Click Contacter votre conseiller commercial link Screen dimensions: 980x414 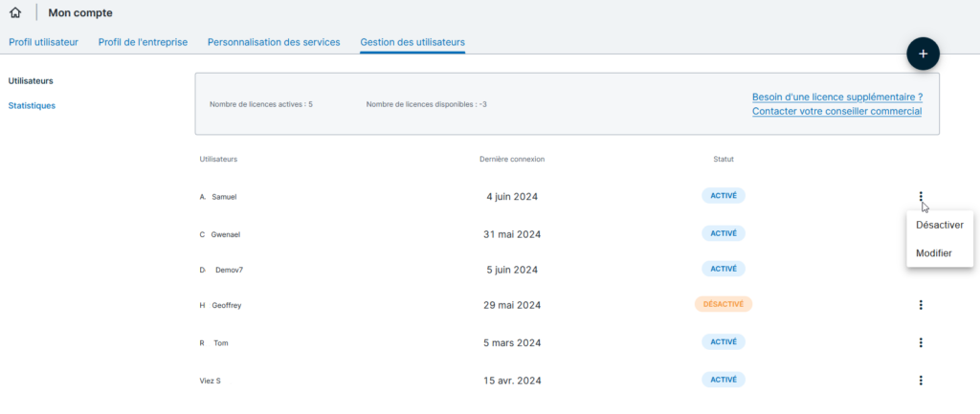click(x=836, y=111)
